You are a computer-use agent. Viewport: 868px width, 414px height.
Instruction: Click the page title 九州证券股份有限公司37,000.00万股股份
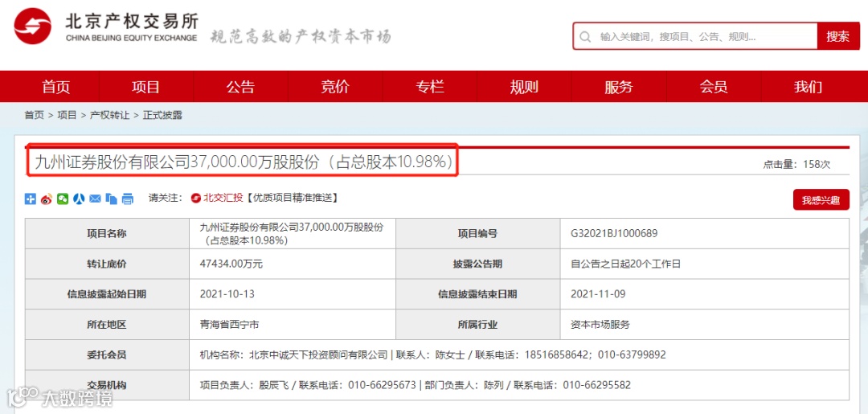(x=244, y=162)
